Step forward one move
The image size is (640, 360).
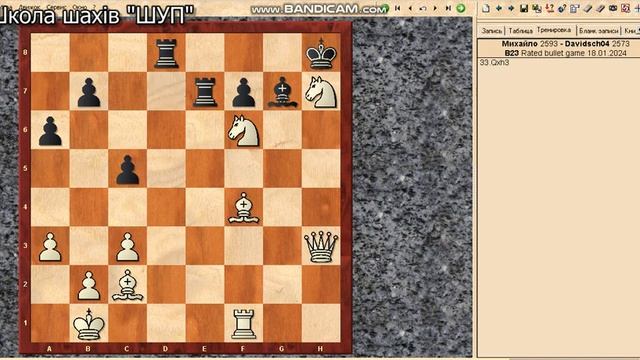[435, 8]
